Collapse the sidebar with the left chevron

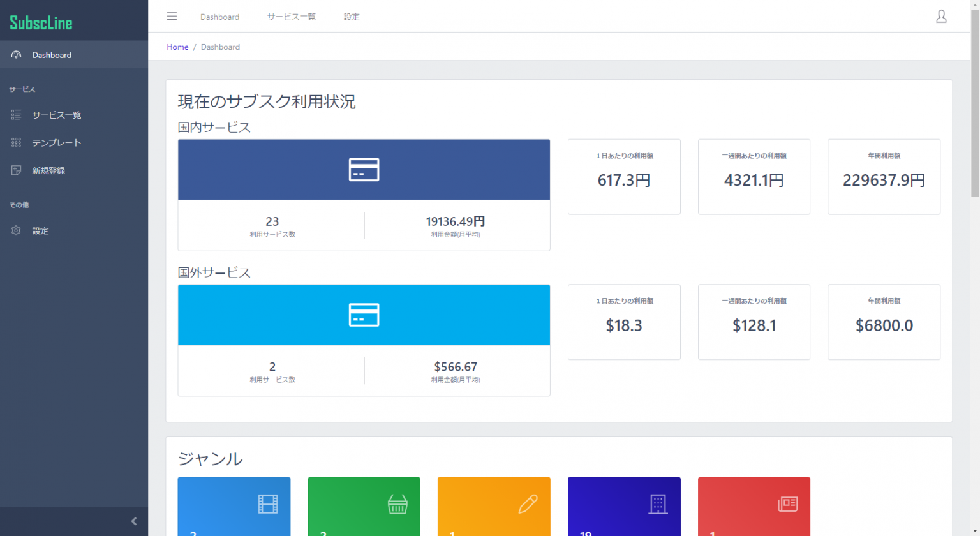pos(134,521)
